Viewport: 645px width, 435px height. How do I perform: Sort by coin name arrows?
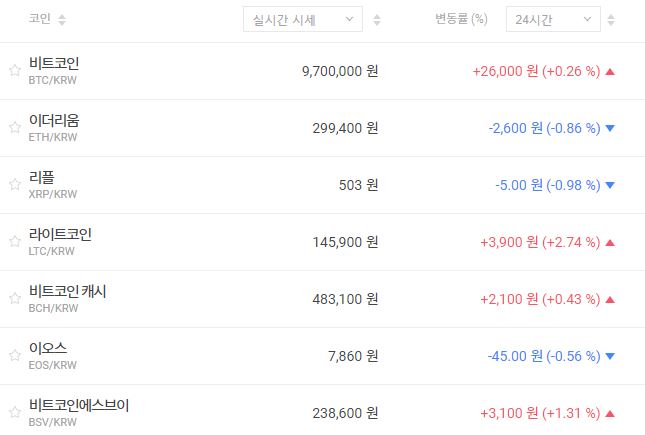(63, 20)
